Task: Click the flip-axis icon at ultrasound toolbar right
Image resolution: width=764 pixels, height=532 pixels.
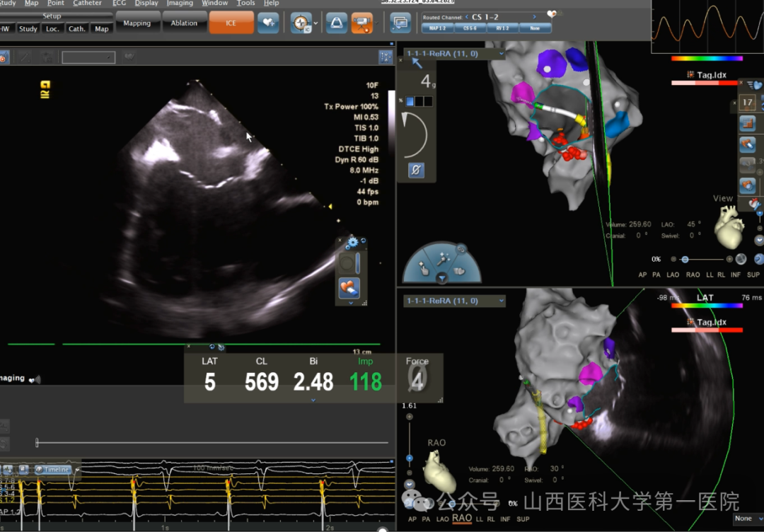Action: point(386,57)
